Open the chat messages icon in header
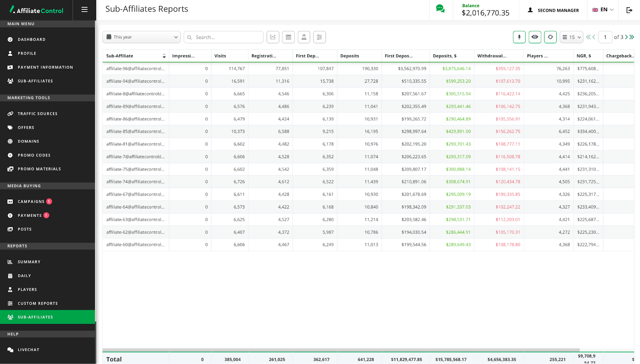The height and width of the screenshot is (364, 640). (440, 9)
